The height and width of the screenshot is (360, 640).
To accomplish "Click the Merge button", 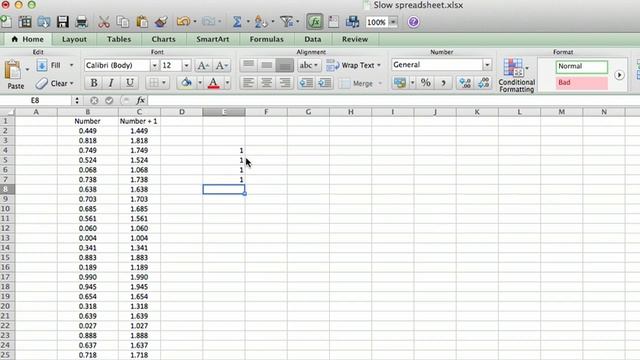I will coord(356,83).
